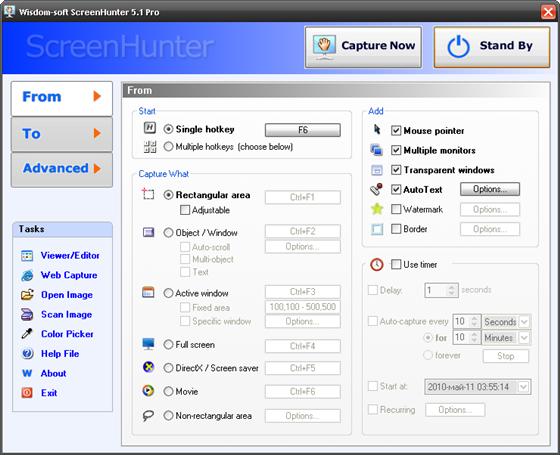Click the transparent windows icon
Image resolution: width=560 pixels, height=455 pixels.
click(377, 170)
